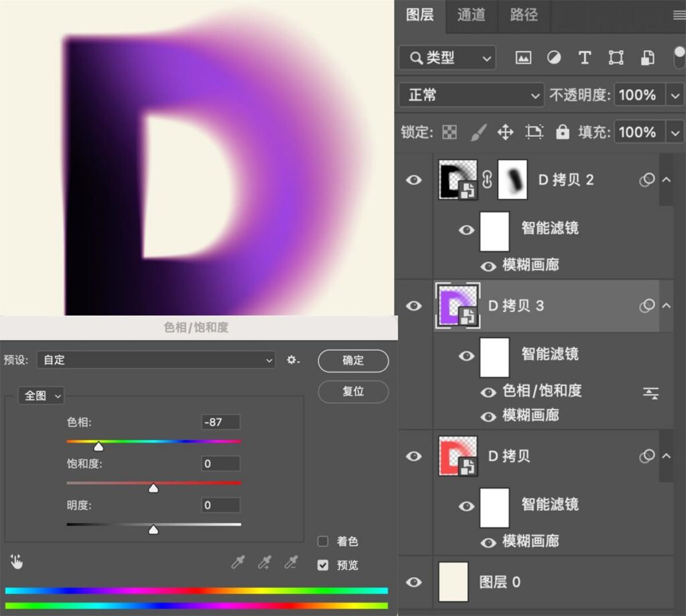The height and width of the screenshot is (616, 686).
Task: Click the 明度 value input field
Action: pos(220,505)
